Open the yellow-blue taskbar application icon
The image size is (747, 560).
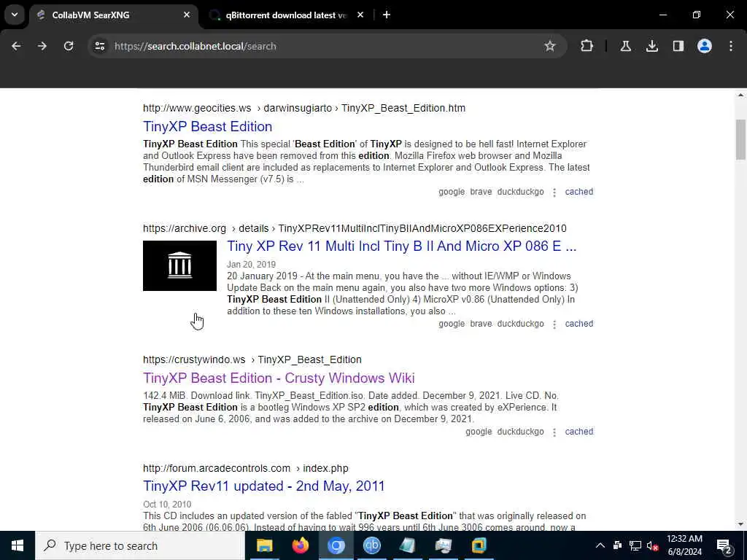pos(479,545)
